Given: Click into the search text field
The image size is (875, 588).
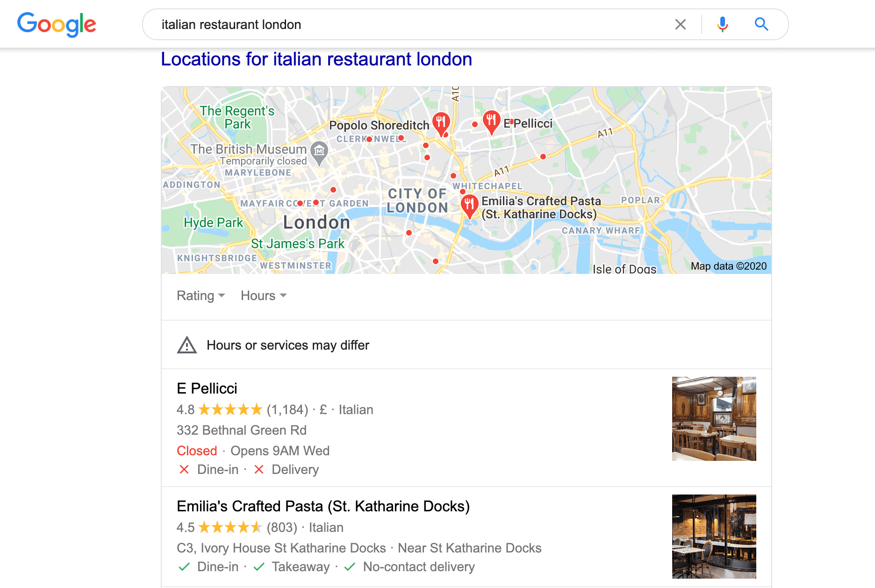Looking at the screenshot, I should click(x=411, y=24).
